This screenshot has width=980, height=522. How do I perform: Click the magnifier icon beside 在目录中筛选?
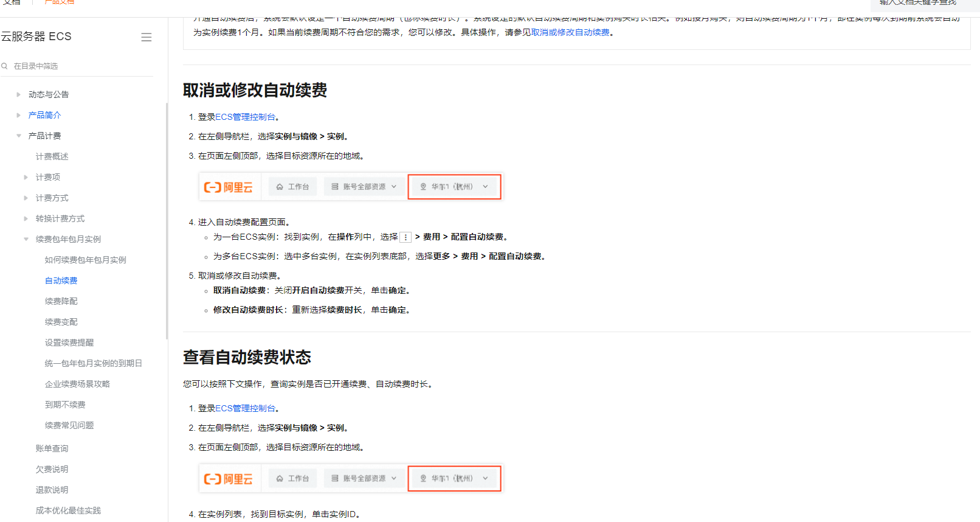pos(4,66)
